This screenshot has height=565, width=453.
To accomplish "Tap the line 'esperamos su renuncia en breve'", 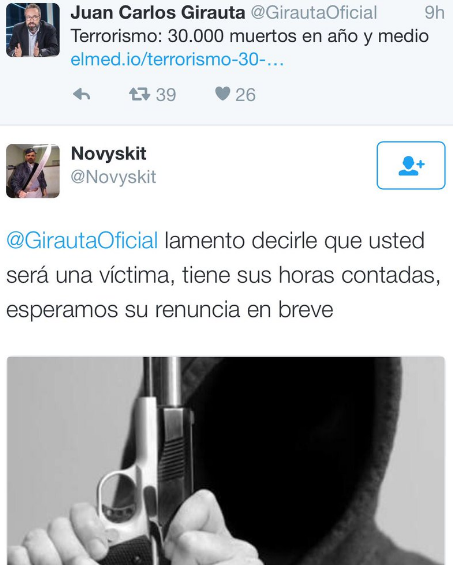I will [170, 310].
